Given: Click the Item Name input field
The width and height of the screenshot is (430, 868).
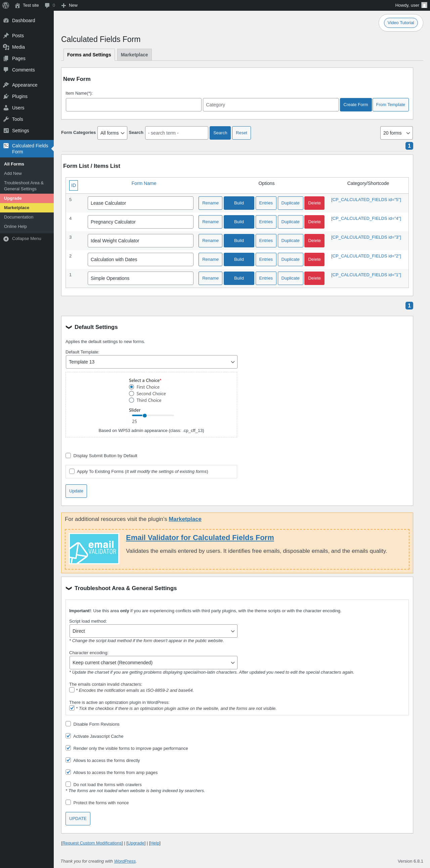Looking at the screenshot, I should coord(134,105).
